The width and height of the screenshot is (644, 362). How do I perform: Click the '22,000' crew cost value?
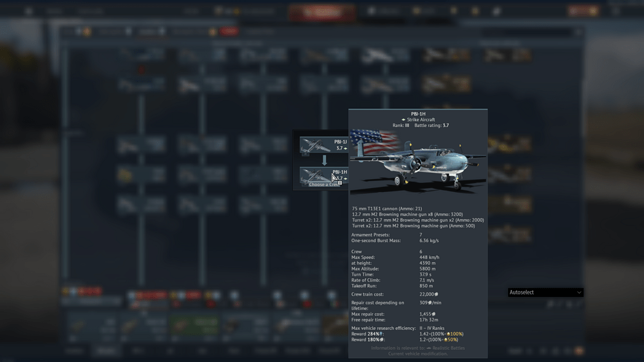428,294
